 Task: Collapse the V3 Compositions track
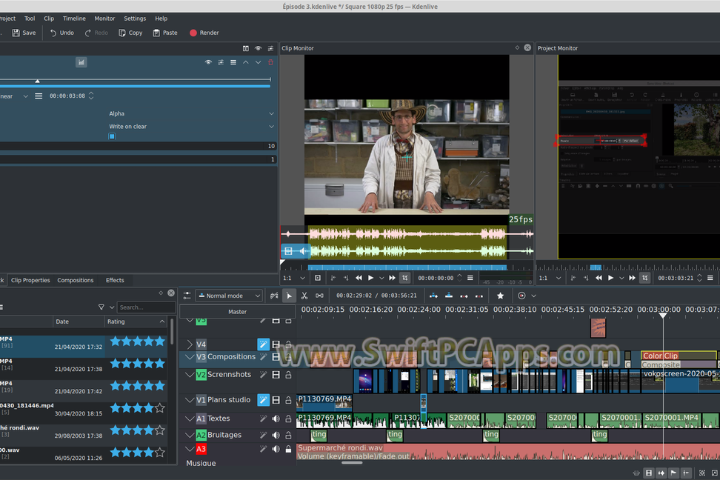190,357
